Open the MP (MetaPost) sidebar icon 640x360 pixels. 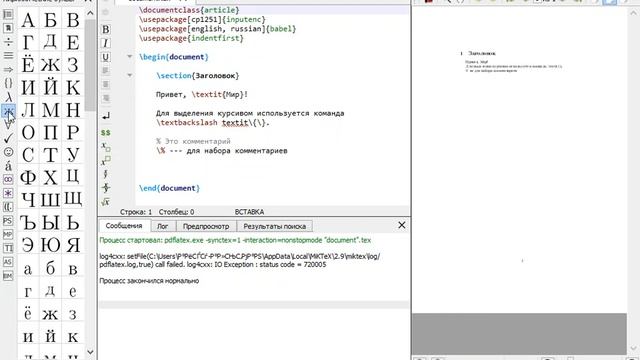(8, 234)
